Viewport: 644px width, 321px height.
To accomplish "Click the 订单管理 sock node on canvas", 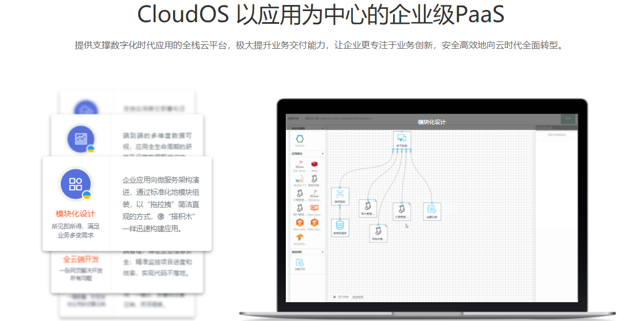I will [402, 211].
